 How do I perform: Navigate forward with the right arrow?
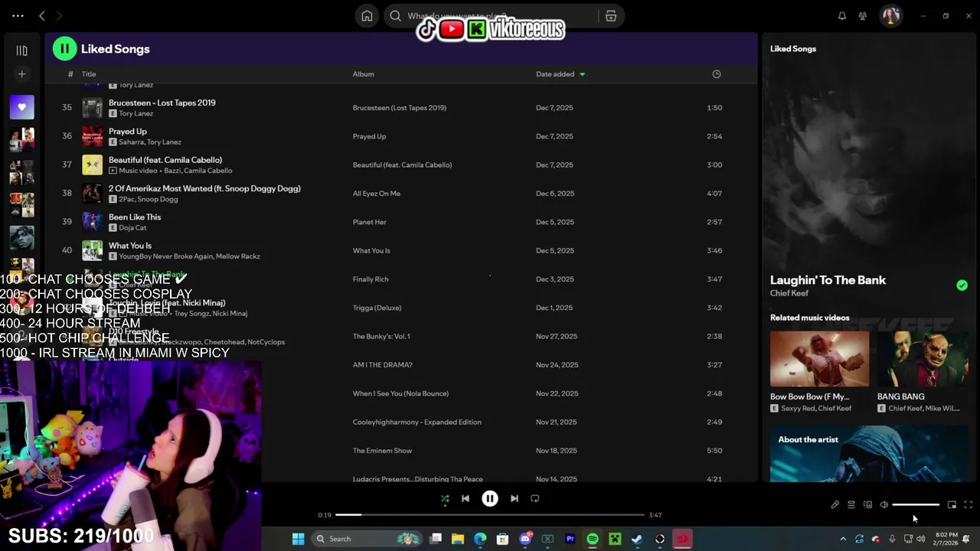[59, 16]
